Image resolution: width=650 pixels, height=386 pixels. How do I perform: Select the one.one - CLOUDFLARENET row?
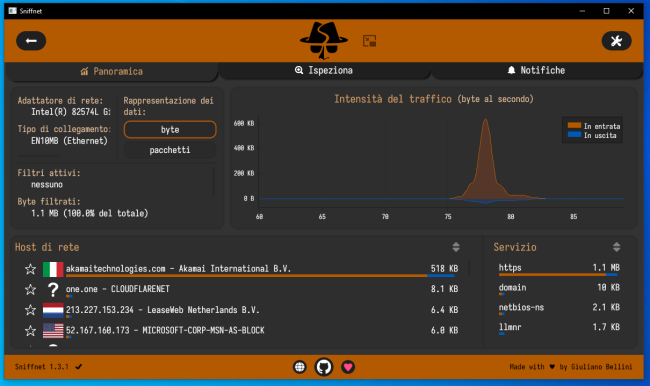241,290
